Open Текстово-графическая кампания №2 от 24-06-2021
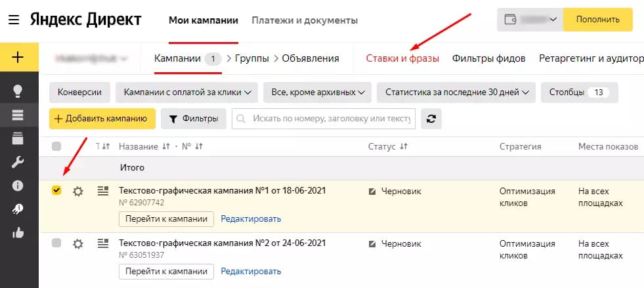Image resolution: width=644 pixels, height=288 pixels. click(x=222, y=243)
